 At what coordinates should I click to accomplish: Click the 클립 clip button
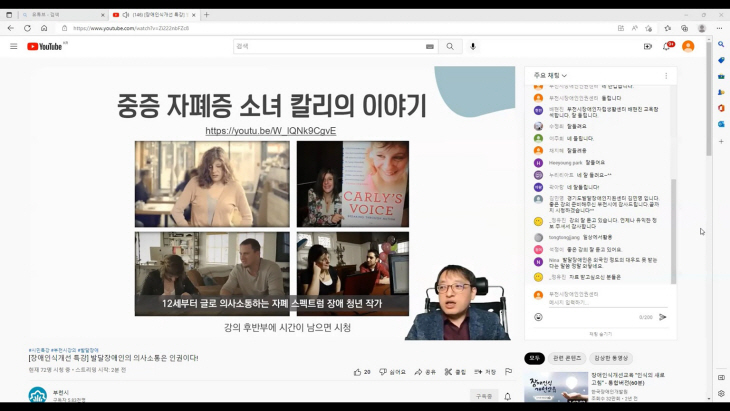tap(455, 372)
